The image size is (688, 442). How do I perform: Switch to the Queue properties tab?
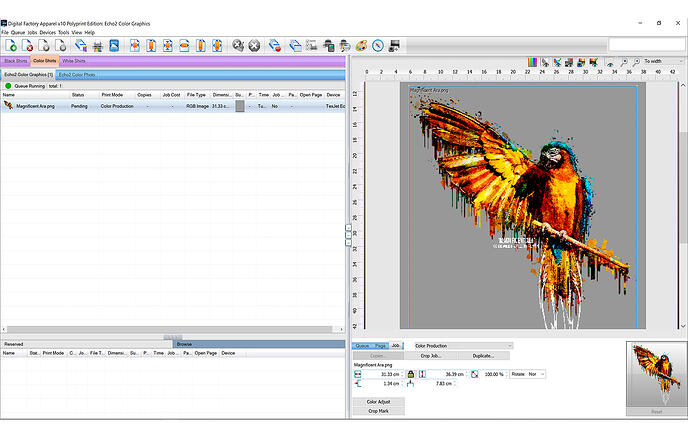(362, 346)
